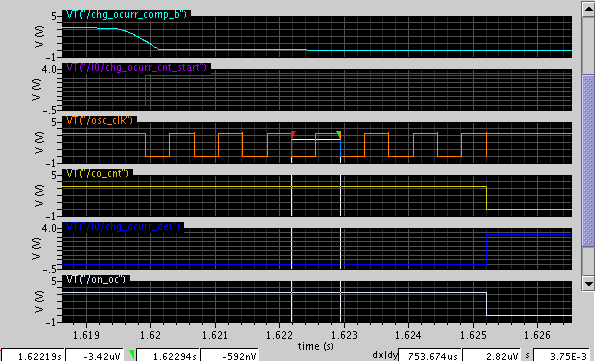
Task: Click the vertical scrollbar thumb
Action: [x=588, y=161]
